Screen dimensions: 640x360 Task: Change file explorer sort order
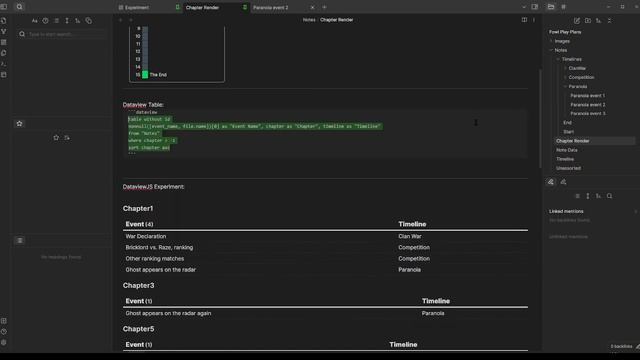click(x=598, y=21)
